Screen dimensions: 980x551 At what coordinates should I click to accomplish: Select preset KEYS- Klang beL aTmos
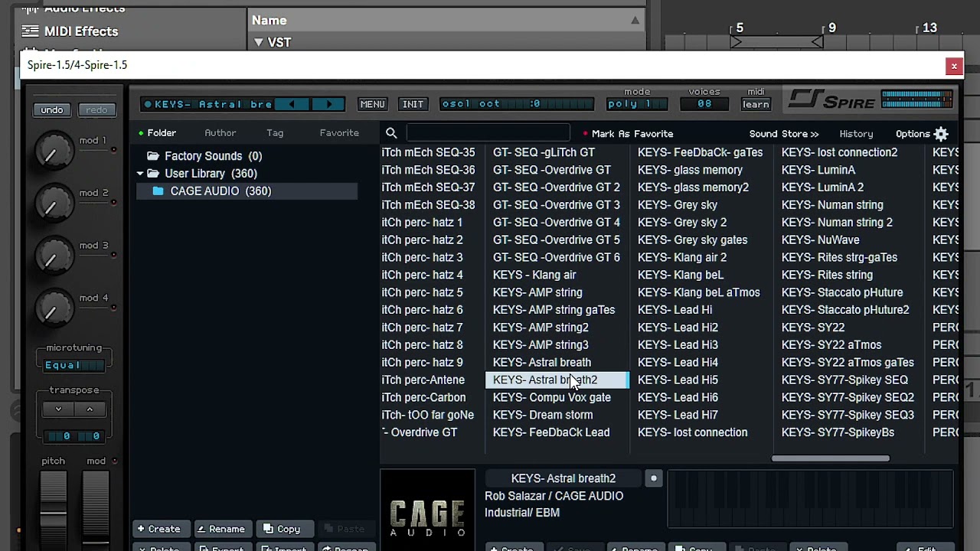698,292
